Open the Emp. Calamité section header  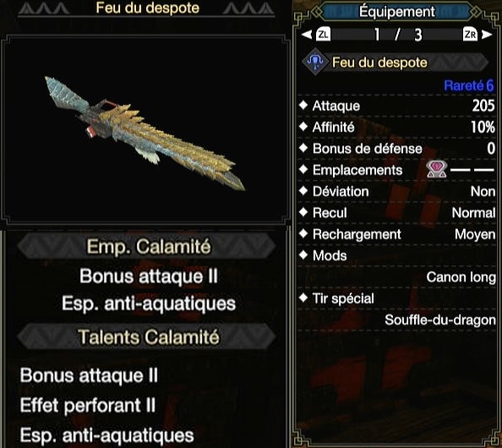click(x=147, y=246)
